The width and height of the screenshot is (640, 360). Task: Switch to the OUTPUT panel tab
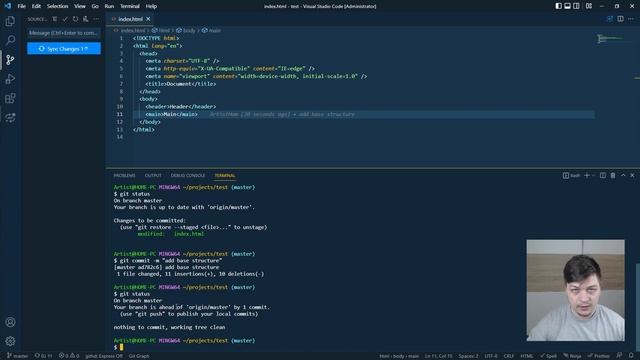point(153,176)
